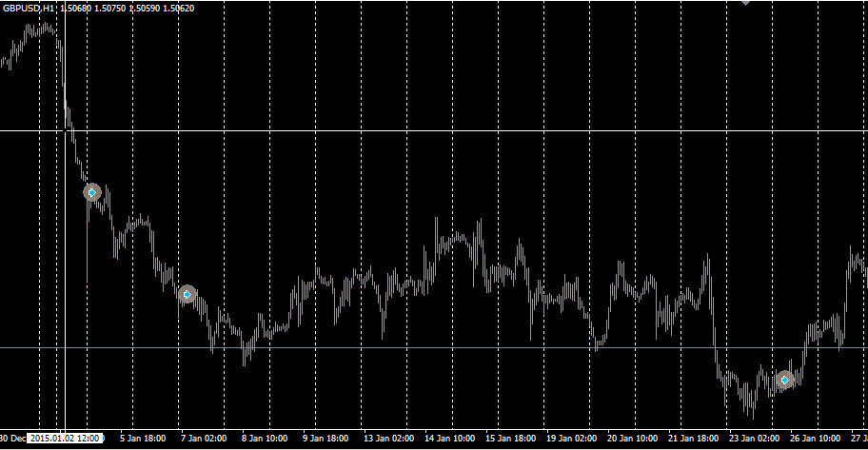This screenshot has width=868, height=450.
Task: Click the 9 Jan 18:00 time label
Action: click(325, 439)
